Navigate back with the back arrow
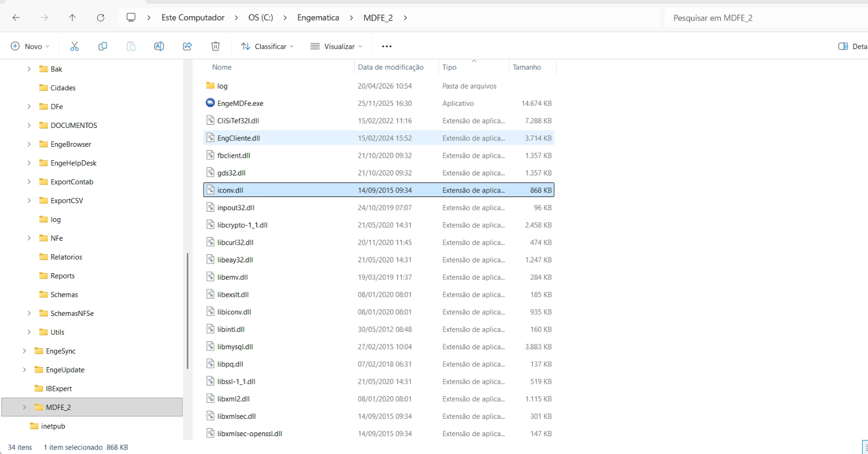The height and width of the screenshot is (454, 868). coord(16,18)
